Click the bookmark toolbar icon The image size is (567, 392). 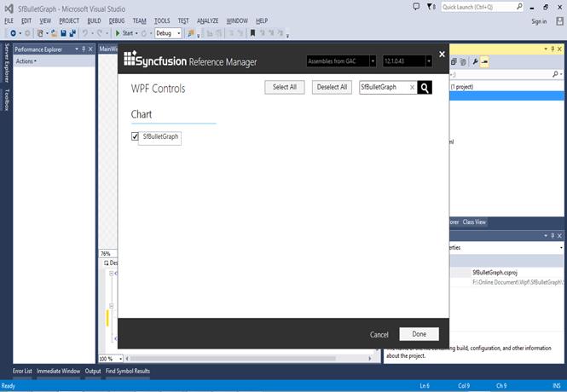[x=252, y=33]
